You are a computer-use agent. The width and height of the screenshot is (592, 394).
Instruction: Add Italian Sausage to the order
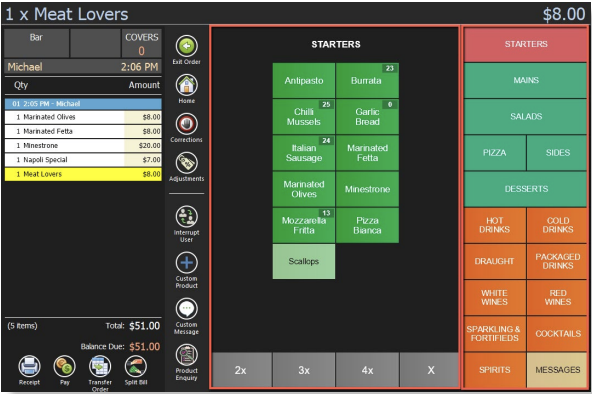tap(304, 153)
